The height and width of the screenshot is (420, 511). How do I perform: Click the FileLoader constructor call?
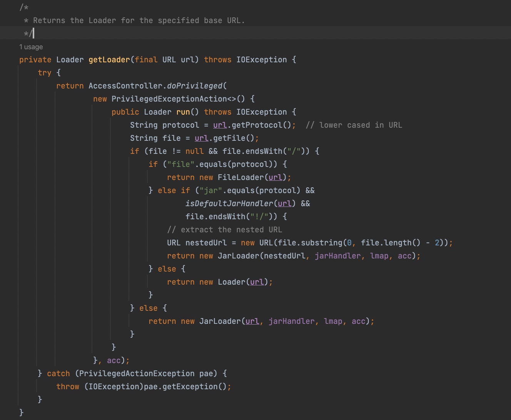pyautogui.click(x=240, y=177)
